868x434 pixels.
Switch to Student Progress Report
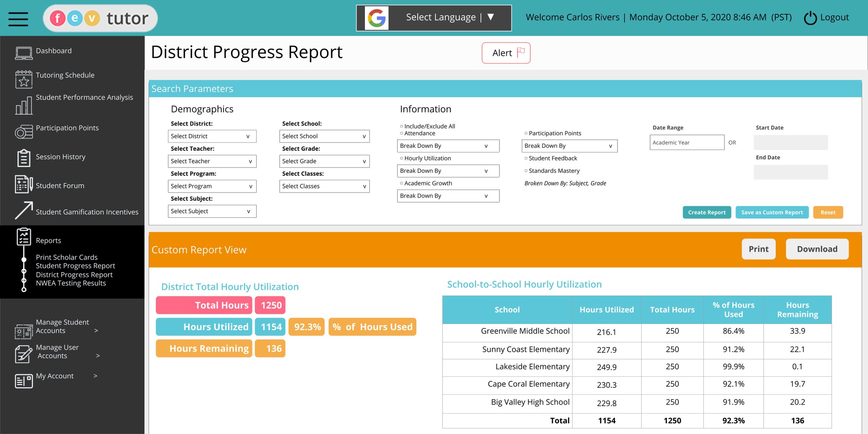coord(75,266)
